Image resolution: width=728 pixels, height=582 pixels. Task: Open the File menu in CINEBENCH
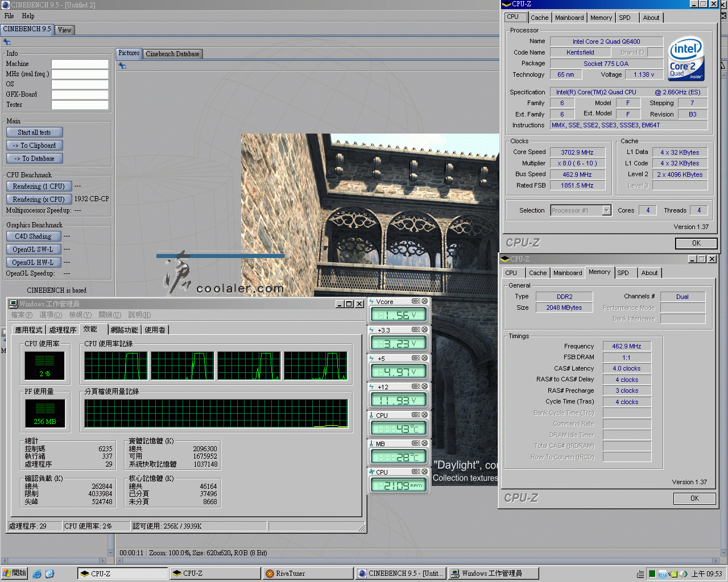(9, 16)
